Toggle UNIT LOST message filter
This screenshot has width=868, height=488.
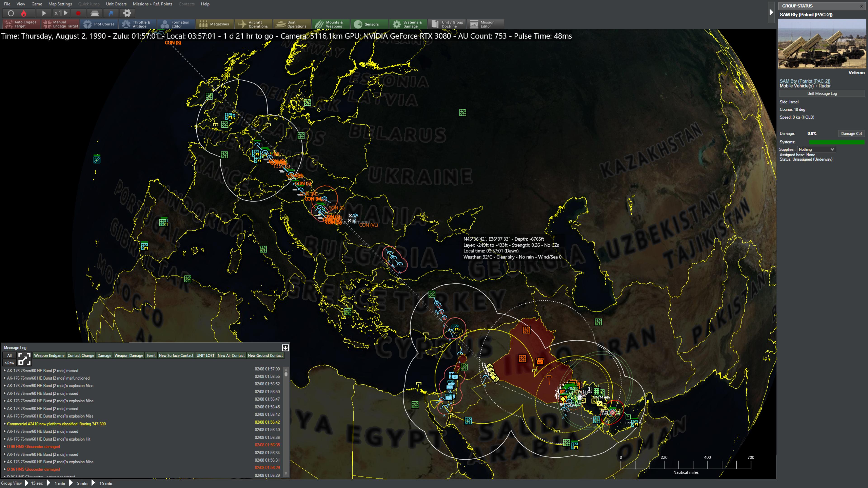click(x=205, y=355)
